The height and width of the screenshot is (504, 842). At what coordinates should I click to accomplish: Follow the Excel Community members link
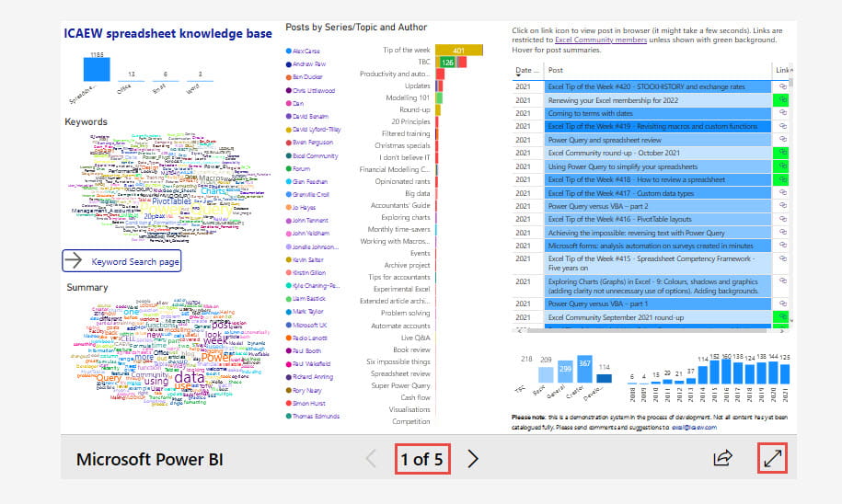[595, 40]
